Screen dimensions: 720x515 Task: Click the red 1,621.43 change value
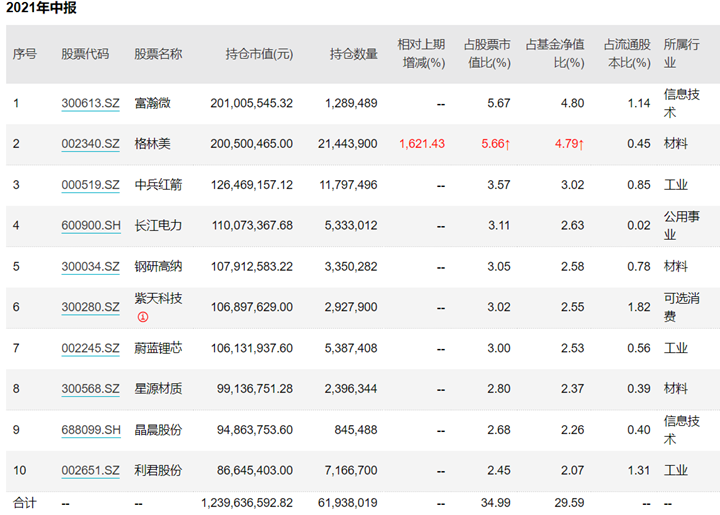pyautogui.click(x=422, y=144)
